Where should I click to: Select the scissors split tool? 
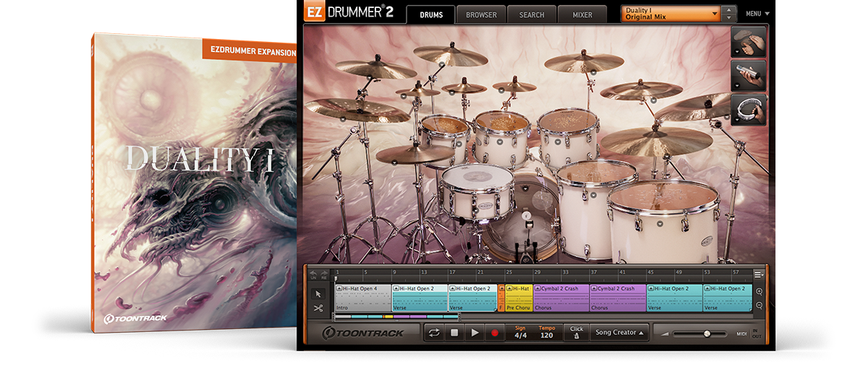click(318, 308)
